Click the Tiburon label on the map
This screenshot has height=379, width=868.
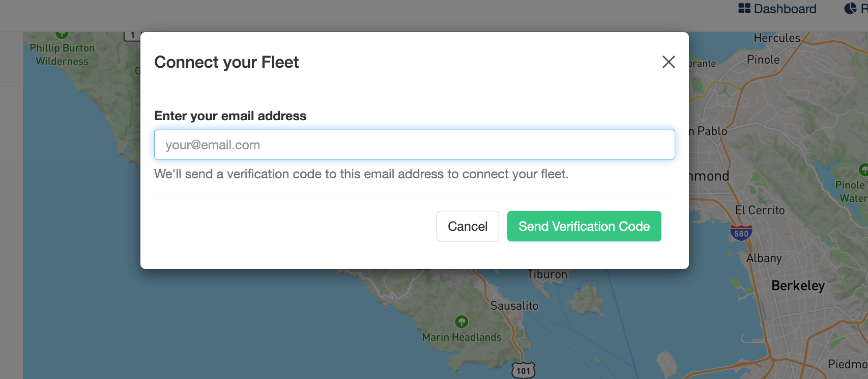pyautogui.click(x=547, y=275)
